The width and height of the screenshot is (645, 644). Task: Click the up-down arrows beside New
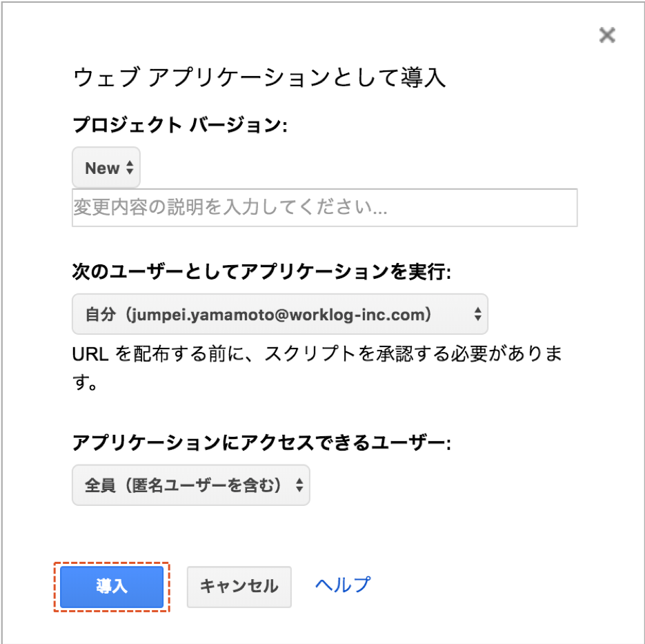pos(130,168)
